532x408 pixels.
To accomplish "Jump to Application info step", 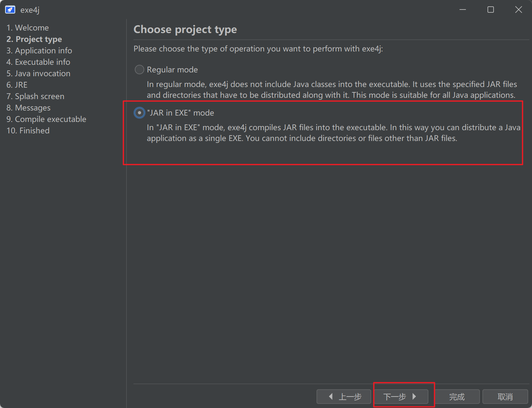I will pyautogui.click(x=39, y=50).
